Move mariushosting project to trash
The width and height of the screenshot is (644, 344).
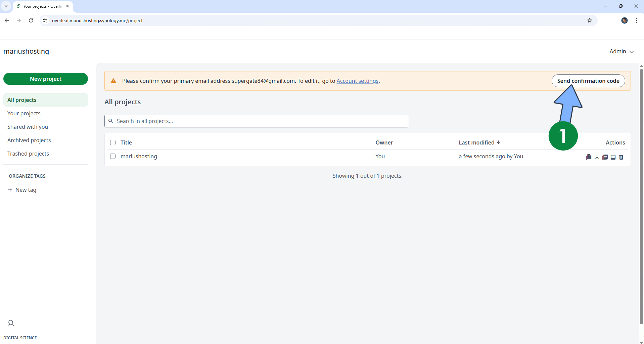(621, 157)
